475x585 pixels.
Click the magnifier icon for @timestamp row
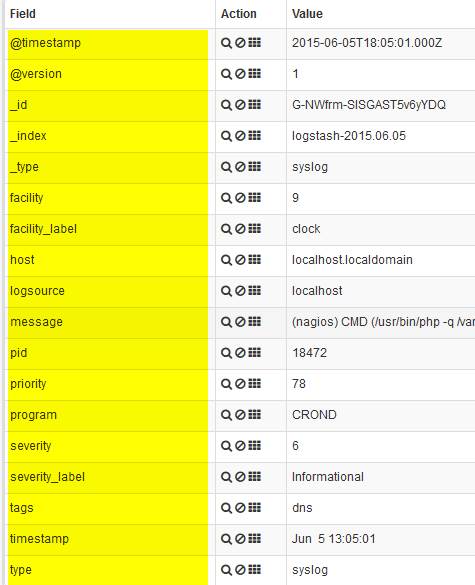coord(226,43)
